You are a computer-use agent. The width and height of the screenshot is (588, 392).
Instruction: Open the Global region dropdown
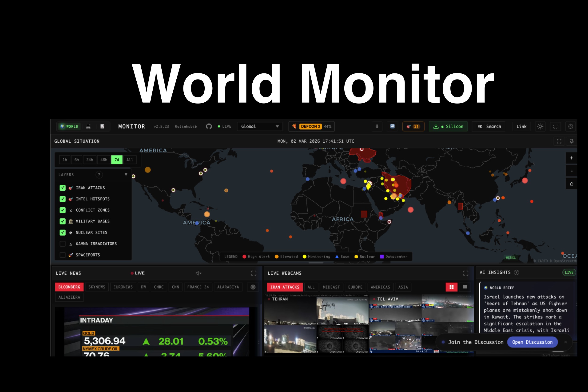point(260,127)
